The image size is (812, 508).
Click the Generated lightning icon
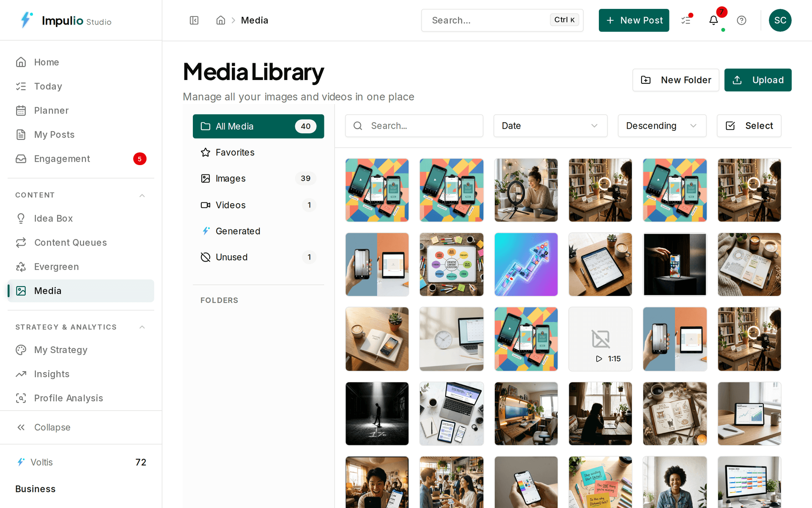(x=206, y=231)
